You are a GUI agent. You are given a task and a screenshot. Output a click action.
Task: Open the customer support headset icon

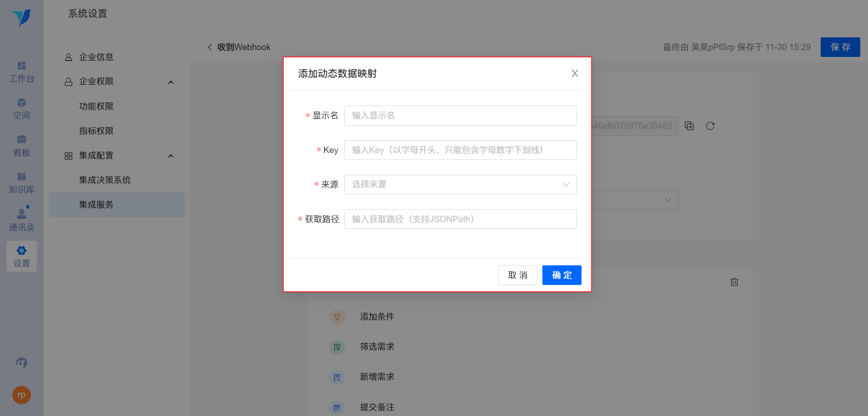(x=21, y=363)
